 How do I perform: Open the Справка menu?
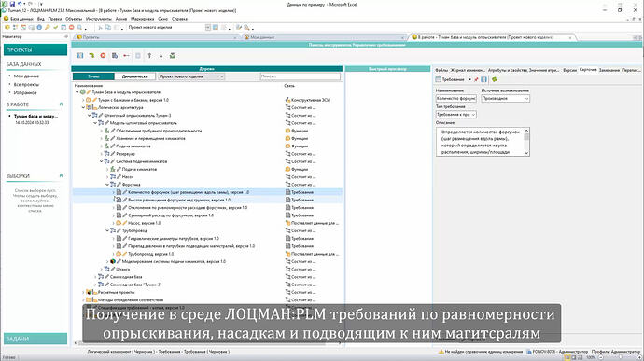click(x=179, y=19)
